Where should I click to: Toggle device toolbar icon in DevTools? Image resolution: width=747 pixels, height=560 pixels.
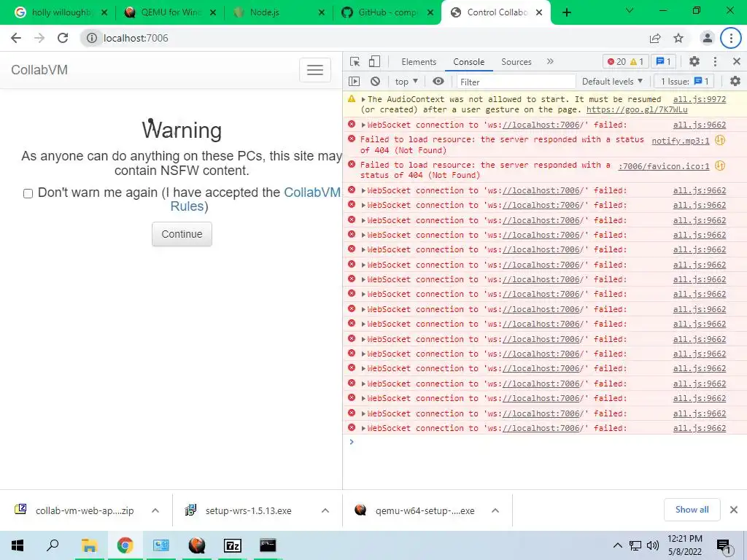tap(375, 61)
